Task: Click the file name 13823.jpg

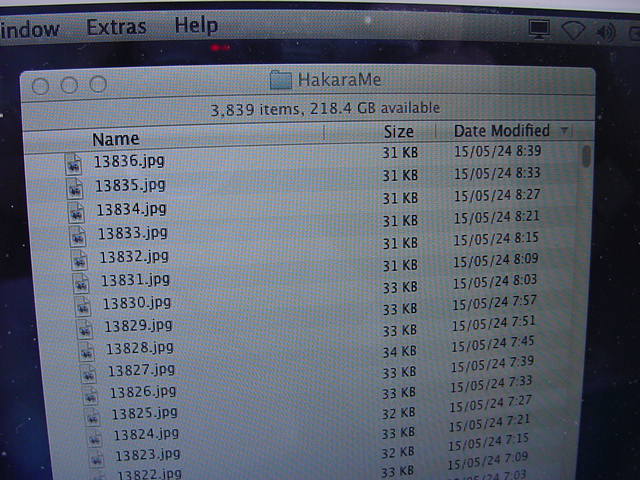Action: [x=148, y=455]
